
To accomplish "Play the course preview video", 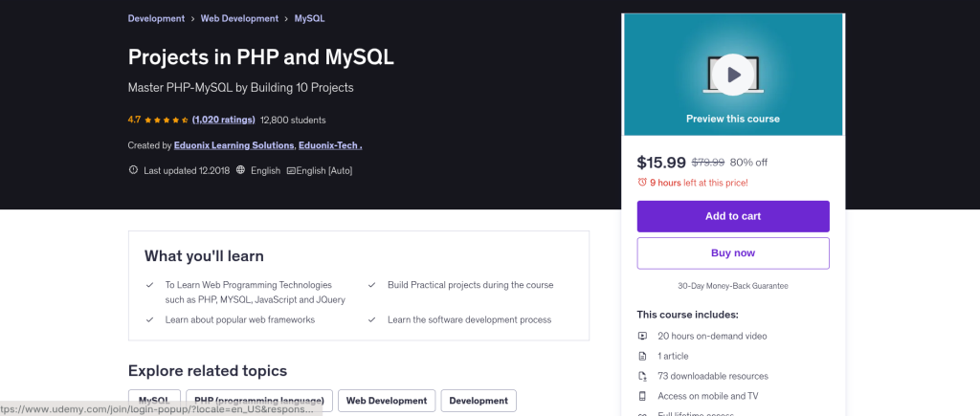I will tap(732, 74).
